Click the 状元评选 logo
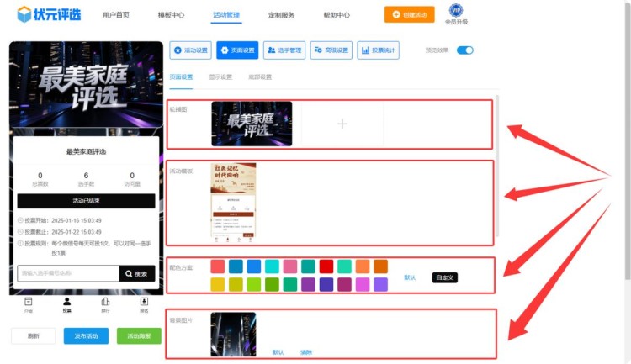The width and height of the screenshot is (631, 364). click(x=50, y=14)
